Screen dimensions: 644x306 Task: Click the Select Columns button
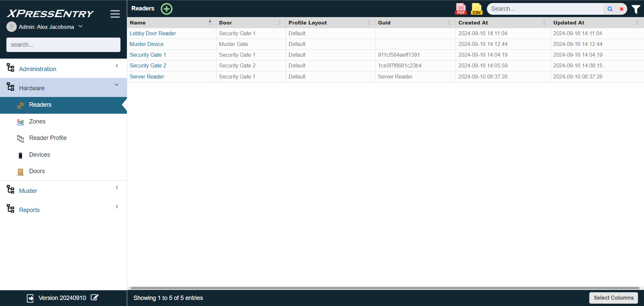[x=613, y=298]
